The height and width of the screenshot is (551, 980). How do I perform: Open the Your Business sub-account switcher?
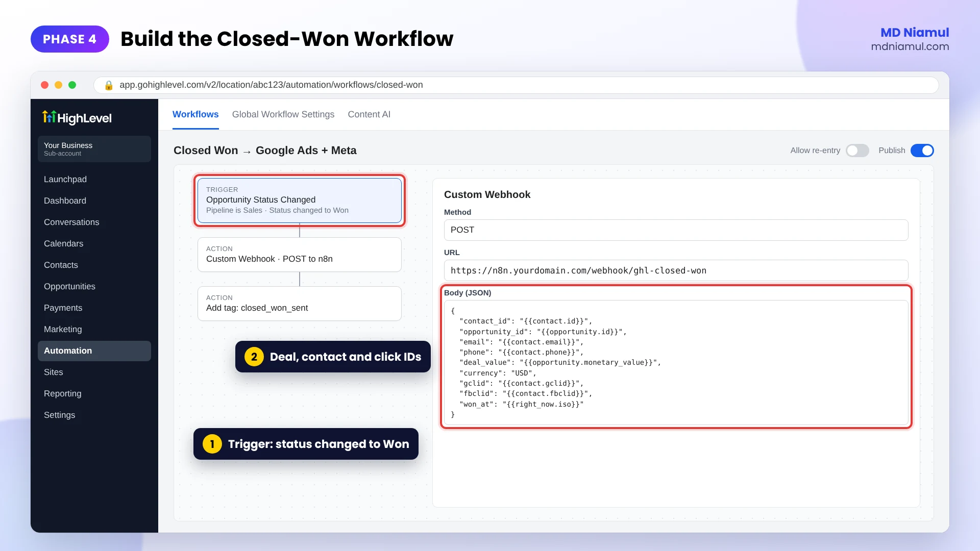point(94,149)
